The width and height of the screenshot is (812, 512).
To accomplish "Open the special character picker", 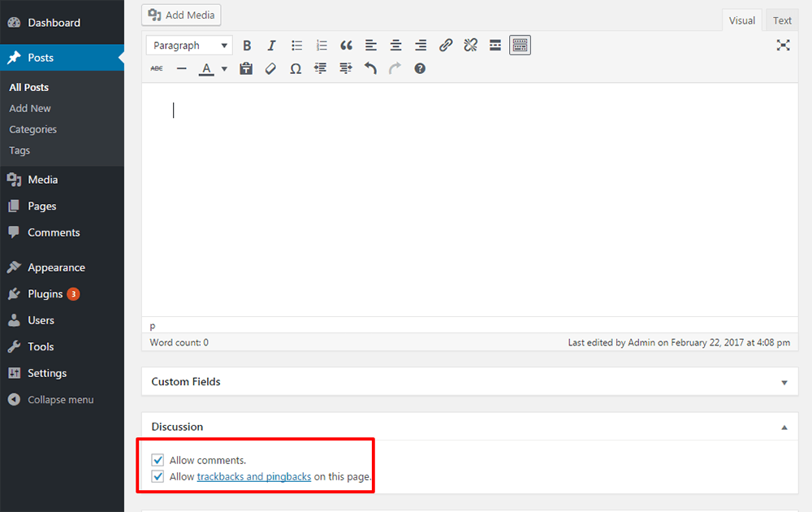I will [x=296, y=68].
